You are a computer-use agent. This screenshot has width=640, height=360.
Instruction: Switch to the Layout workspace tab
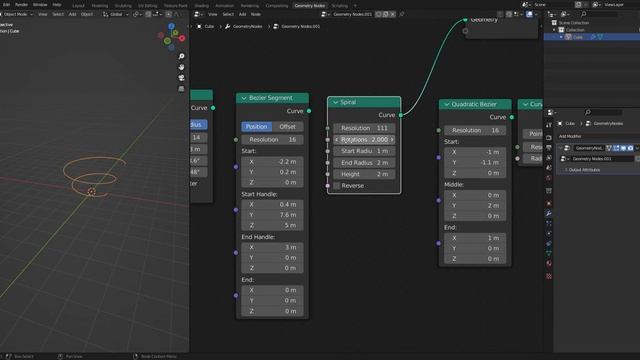point(78,6)
